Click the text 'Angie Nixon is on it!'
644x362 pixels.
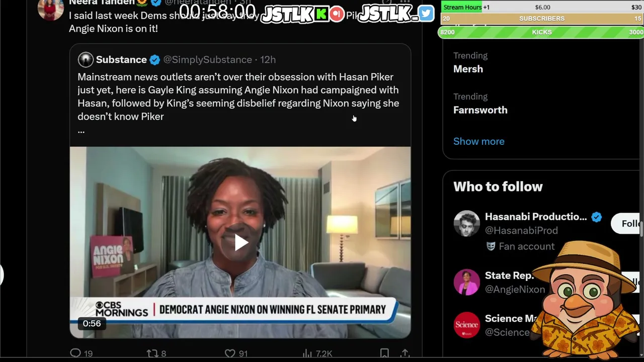113,29
